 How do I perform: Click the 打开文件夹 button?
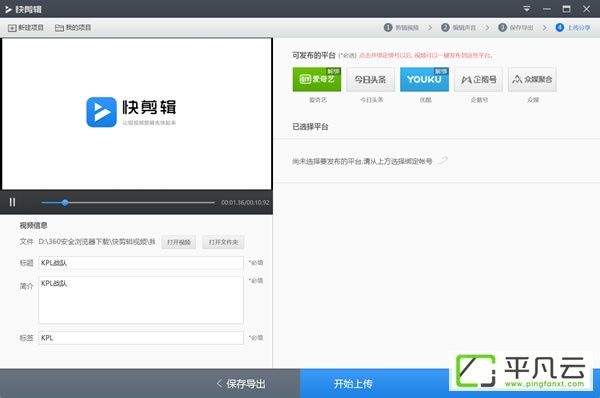pos(223,242)
